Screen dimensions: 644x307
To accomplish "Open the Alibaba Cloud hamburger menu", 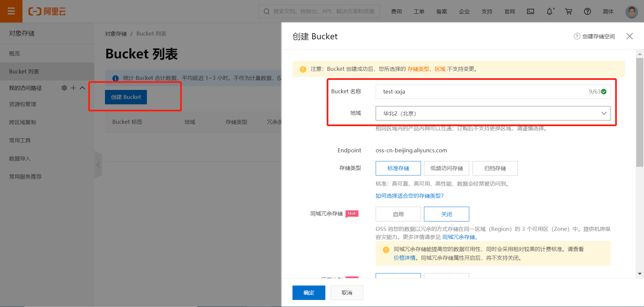I will click(11, 11).
